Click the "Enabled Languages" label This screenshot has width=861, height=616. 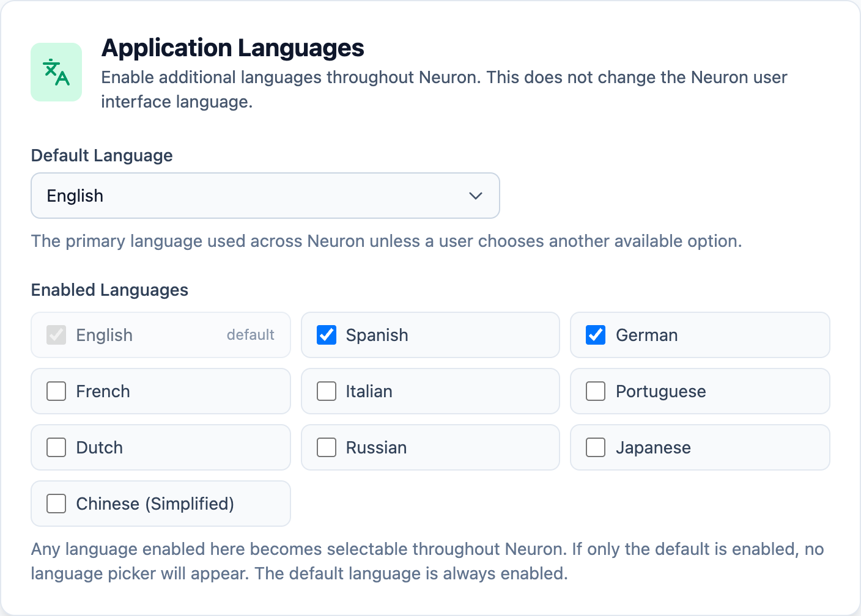click(110, 290)
